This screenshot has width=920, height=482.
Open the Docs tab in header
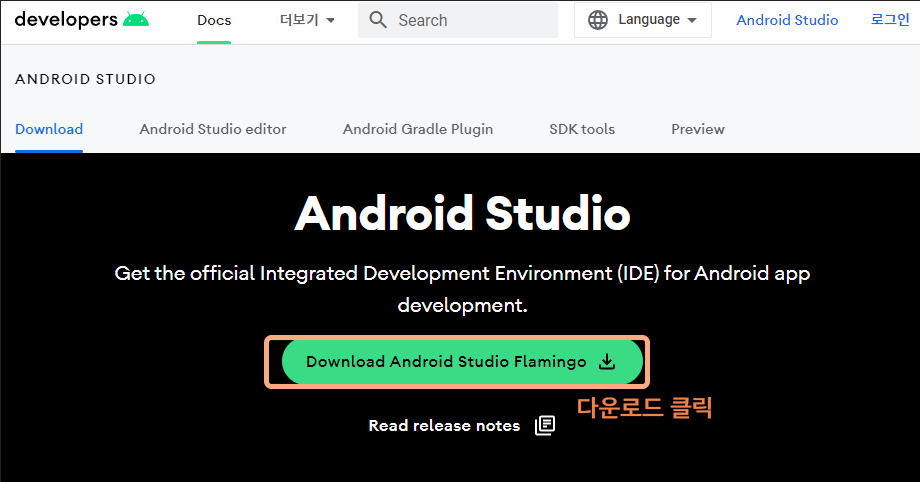coord(214,20)
